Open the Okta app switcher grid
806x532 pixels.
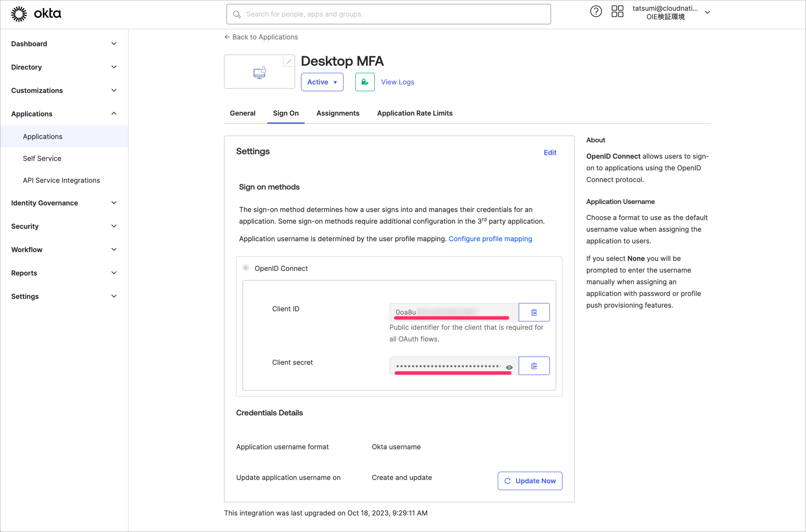[617, 11]
